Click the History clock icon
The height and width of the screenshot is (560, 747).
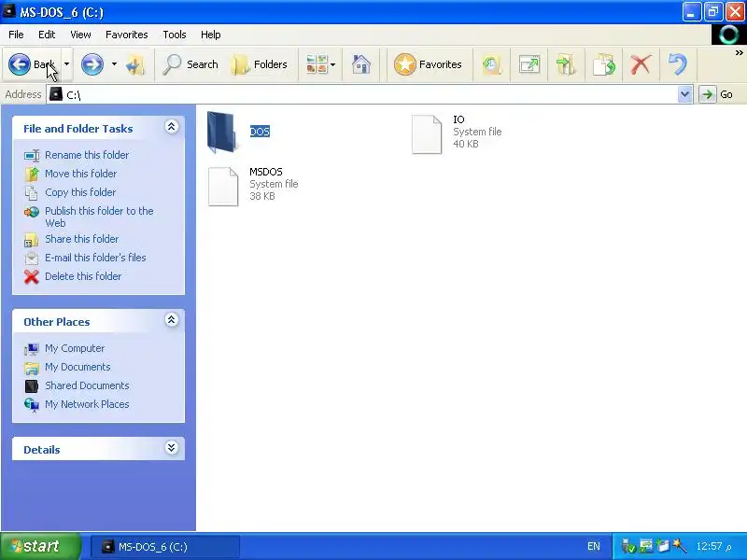point(492,64)
